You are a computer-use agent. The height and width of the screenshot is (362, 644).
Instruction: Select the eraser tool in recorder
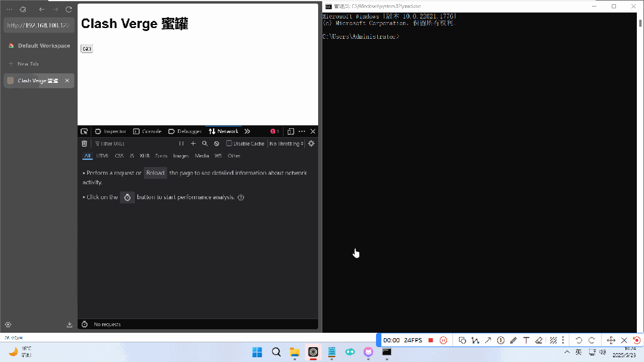(539, 341)
